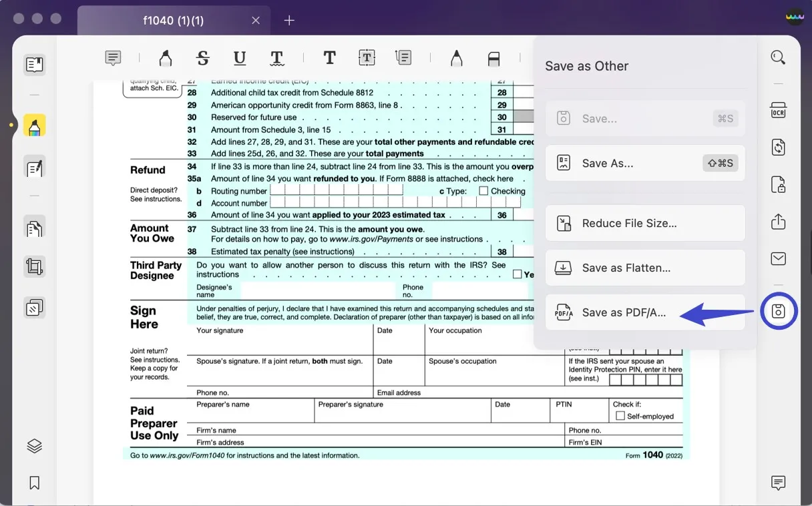
Task: Click the www.irs.gov/Form1040 footer text
Action: coord(186,455)
